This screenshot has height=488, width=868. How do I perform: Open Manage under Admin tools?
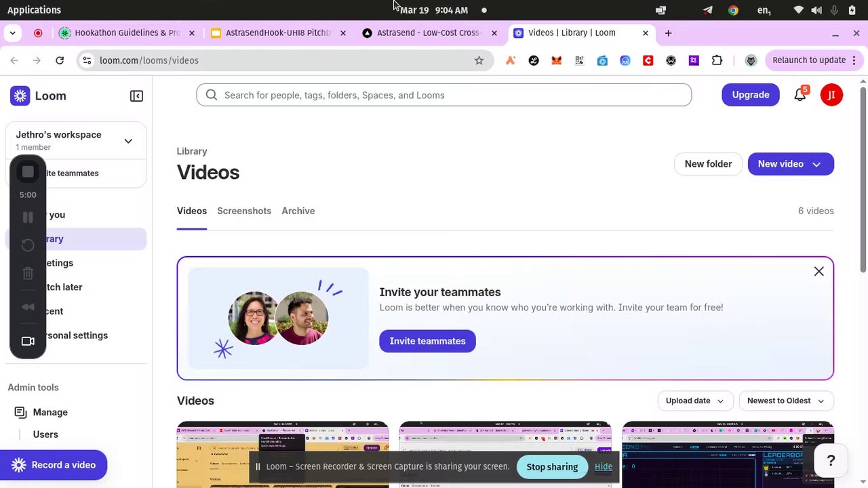pos(50,412)
